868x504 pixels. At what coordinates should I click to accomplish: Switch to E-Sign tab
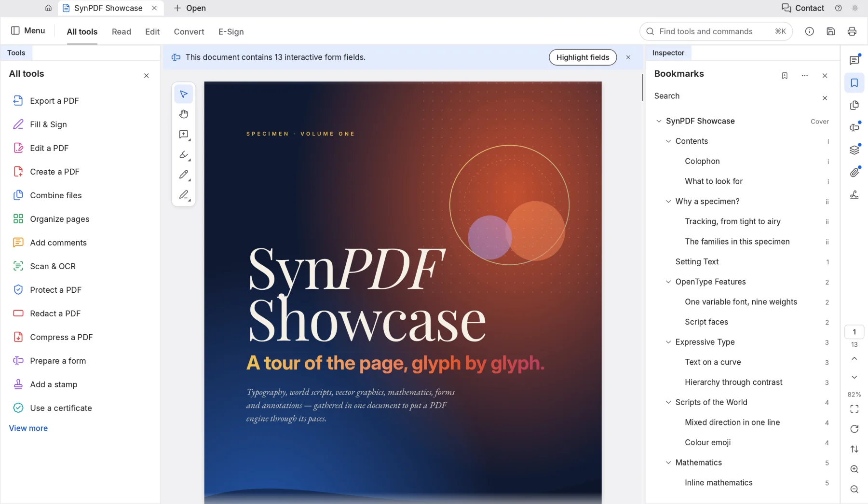pos(231,32)
